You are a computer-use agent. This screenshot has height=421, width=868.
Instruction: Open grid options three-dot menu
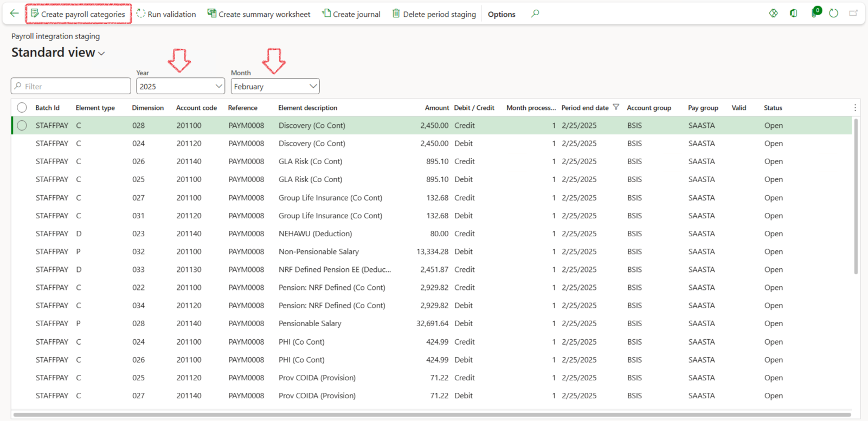[x=855, y=108]
